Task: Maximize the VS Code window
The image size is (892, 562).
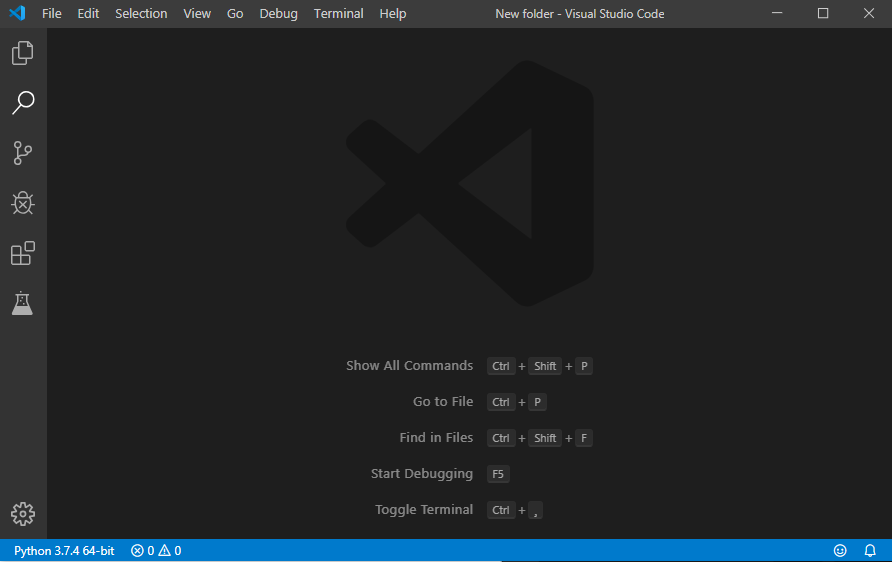Action: click(x=823, y=13)
